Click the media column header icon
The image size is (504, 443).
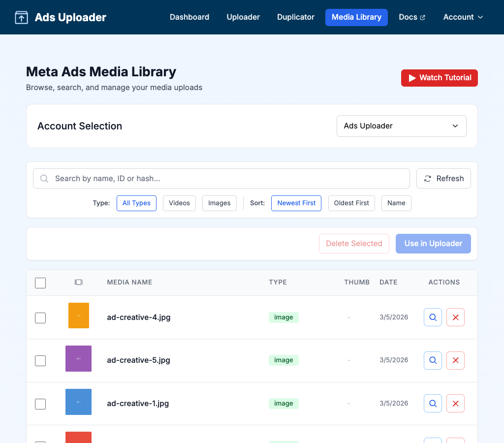pyautogui.click(x=78, y=283)
